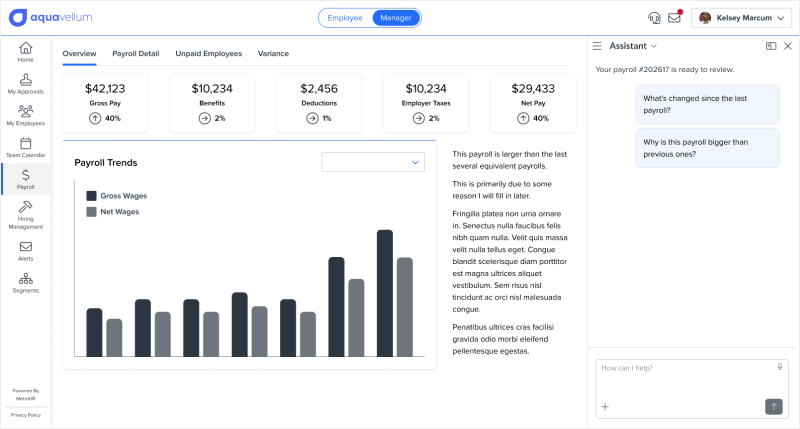Viewport: 800px width, 429px height.
Task: Select the Manager toggle option
Action: (x=396, y=18)
